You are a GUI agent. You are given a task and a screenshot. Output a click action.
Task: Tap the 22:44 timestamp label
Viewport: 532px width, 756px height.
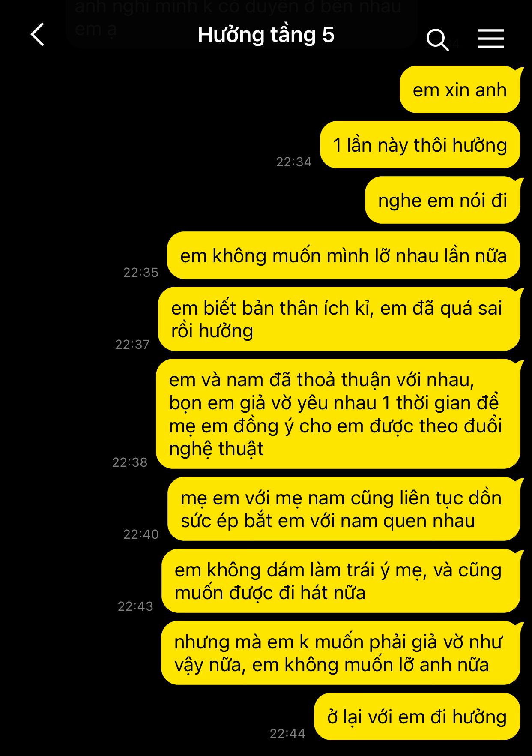pyautogui.click(x=287, y=734)
